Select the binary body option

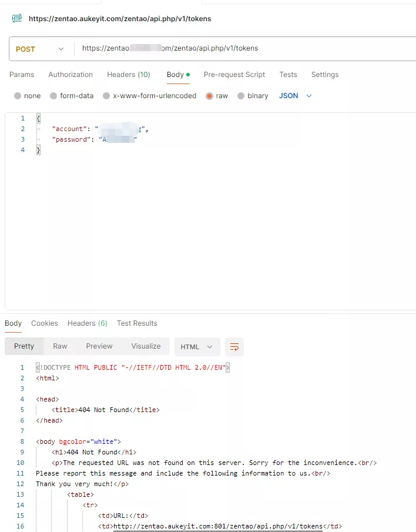click(253, 96)
